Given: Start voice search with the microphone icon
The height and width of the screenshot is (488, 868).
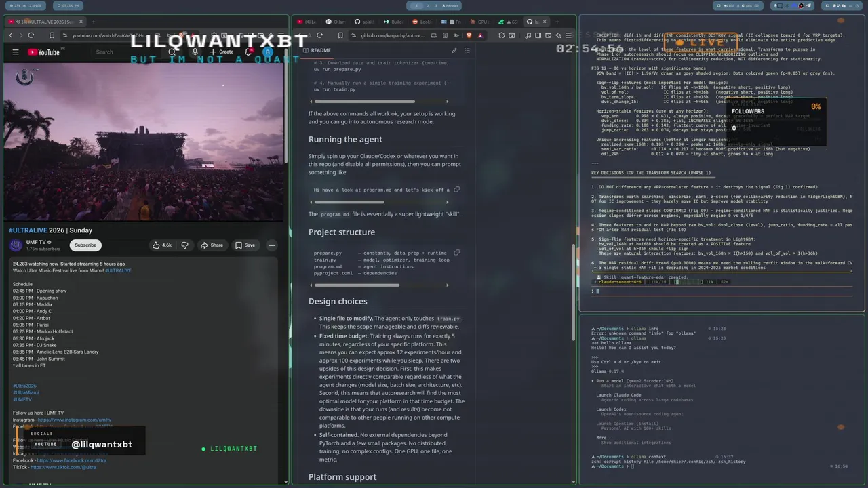Looking at the screenshot, I should pyautogui.click(x=195, y=52).
